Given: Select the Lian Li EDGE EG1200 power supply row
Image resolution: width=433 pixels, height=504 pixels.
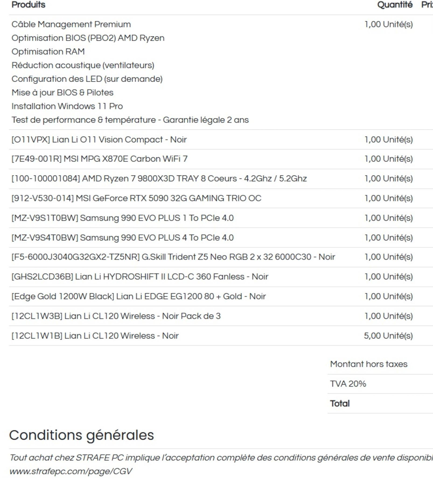Looking at the screenshot, I should [138, 297].
